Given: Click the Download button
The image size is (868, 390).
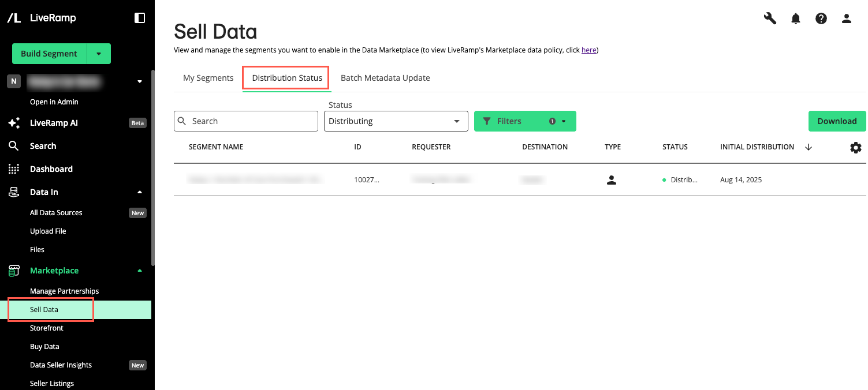Looking at the screenshot, I should point(837,121).
